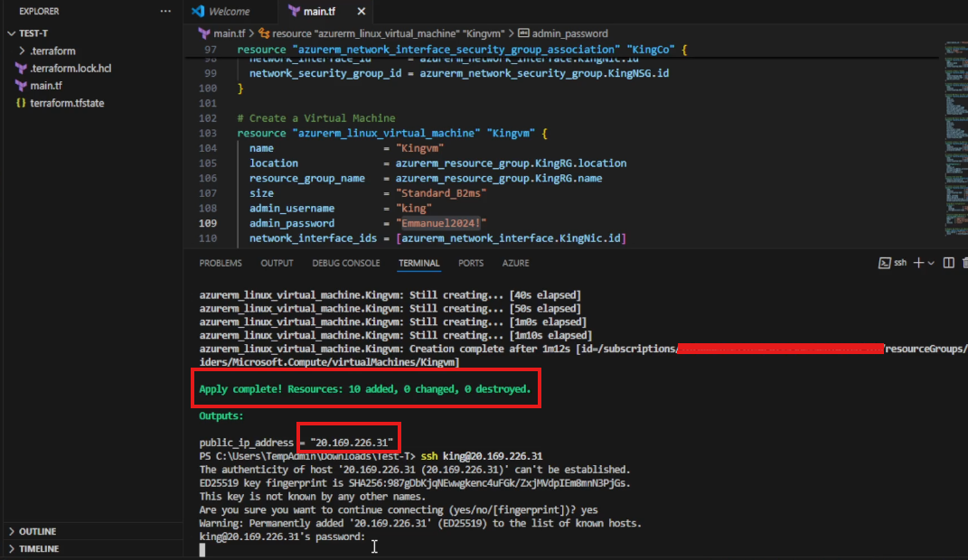The width and height of the screenshot is (968, 560).
Task: Split the terminal pane
Action: coord(948,263)
